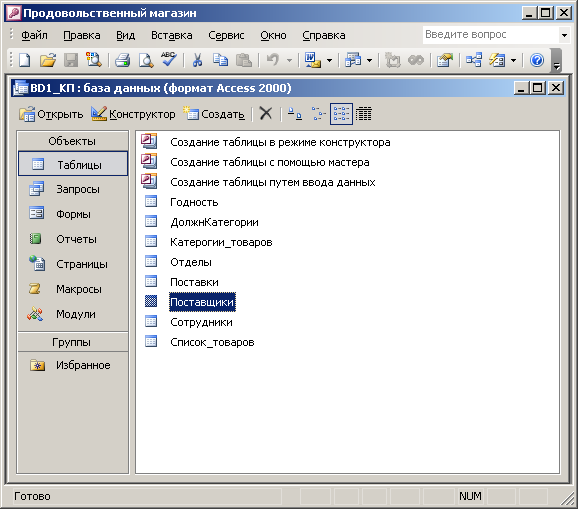Click the Конструктор button
The width and height of the screenshot is (578, 509).
[133, 114]
